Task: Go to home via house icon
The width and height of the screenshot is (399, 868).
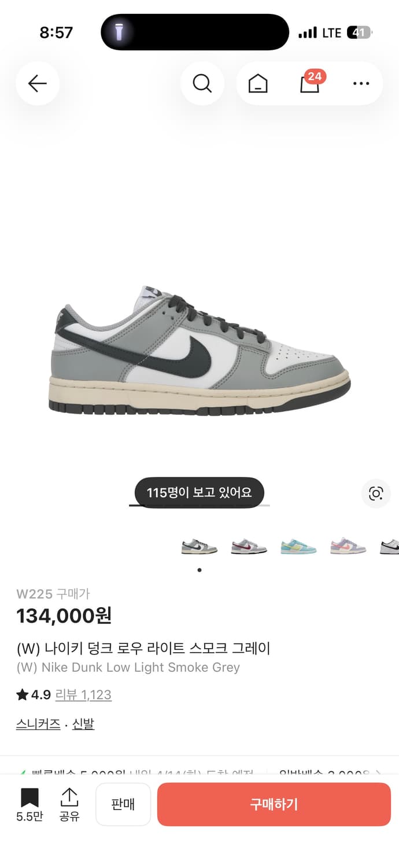Action: click(x=258, y=84)
